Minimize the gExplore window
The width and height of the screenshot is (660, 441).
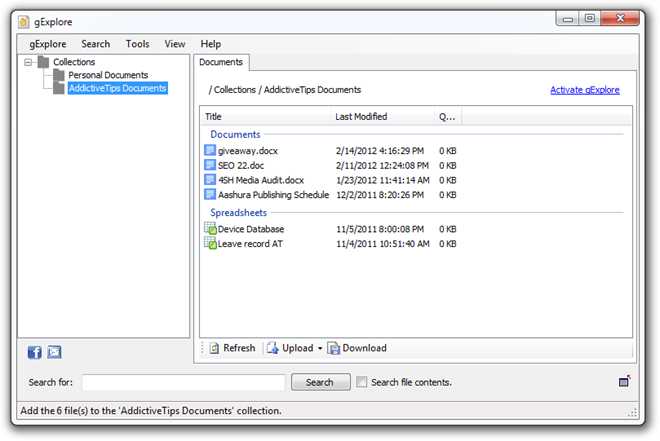(567, 19)
